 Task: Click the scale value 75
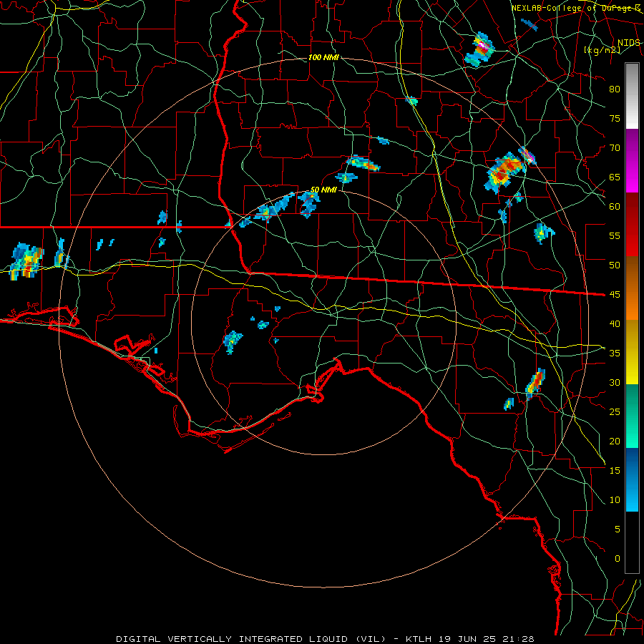(x=615, y=118)
